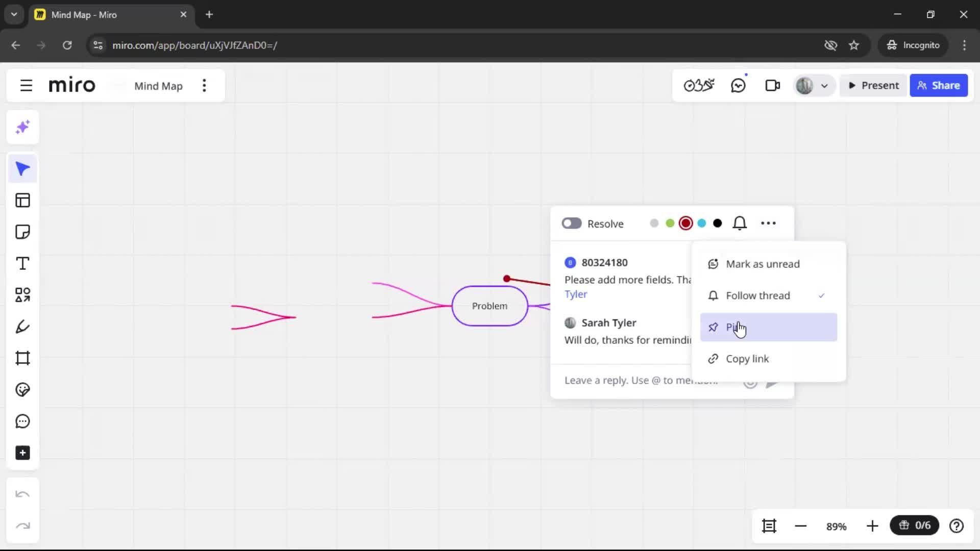The height and width of the screenshot is (551, 980).
Task: Open the 0/6 learning progress badge
Action: click(914, 525)
